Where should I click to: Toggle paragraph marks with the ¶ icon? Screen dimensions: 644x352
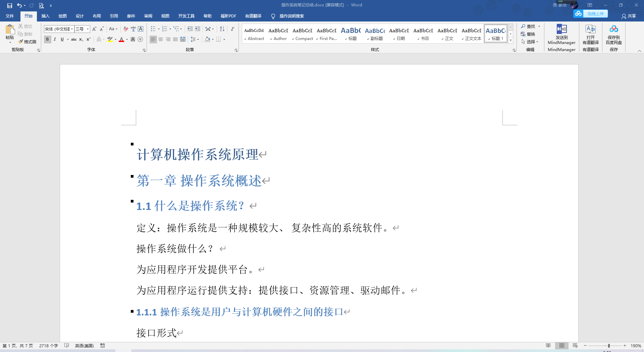[x=232, y=29]
